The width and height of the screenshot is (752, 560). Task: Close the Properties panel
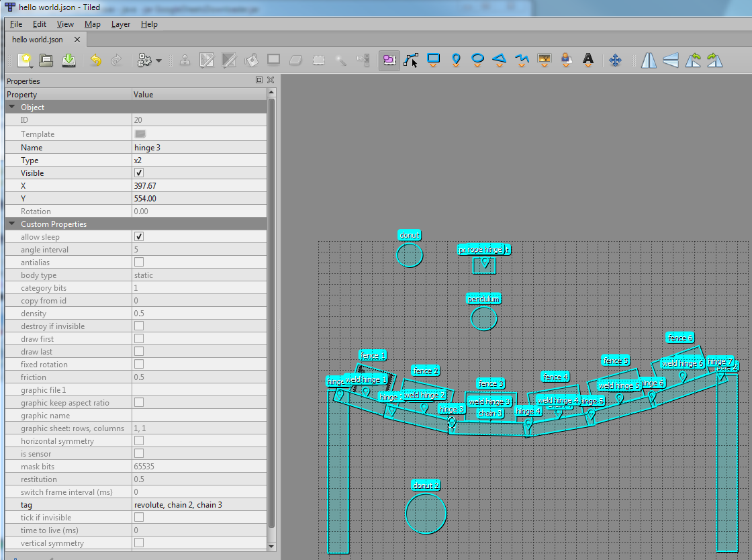click(271, 80)
